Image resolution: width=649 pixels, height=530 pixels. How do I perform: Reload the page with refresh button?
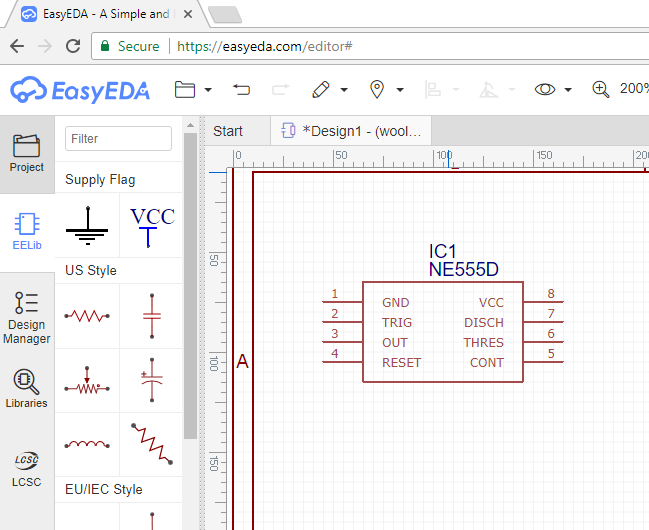73,46
